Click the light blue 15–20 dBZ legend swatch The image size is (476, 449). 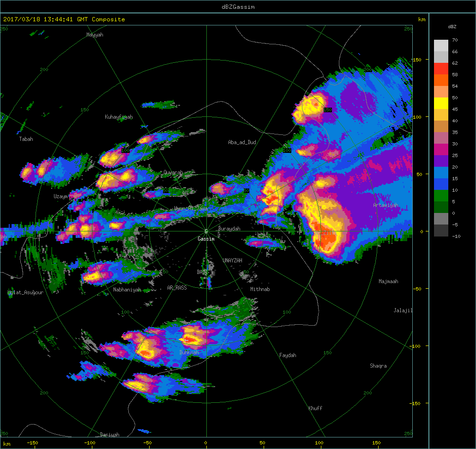[x=441, y=173]
